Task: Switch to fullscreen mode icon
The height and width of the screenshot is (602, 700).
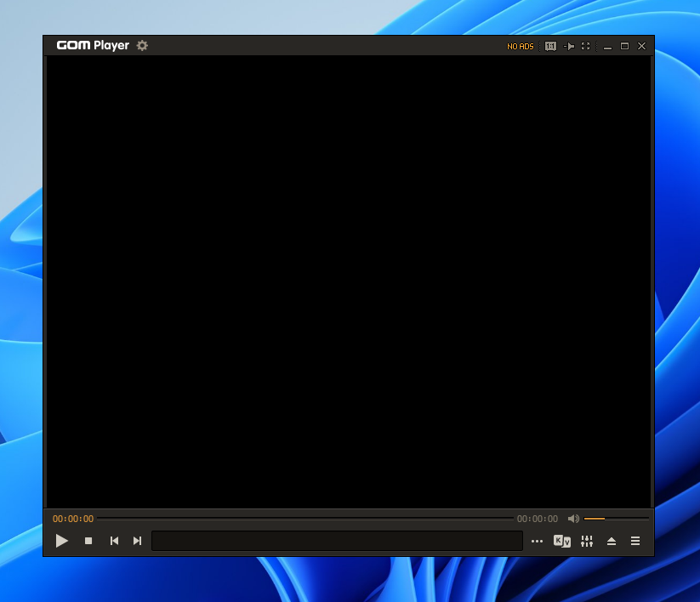Action: [586, 47]
